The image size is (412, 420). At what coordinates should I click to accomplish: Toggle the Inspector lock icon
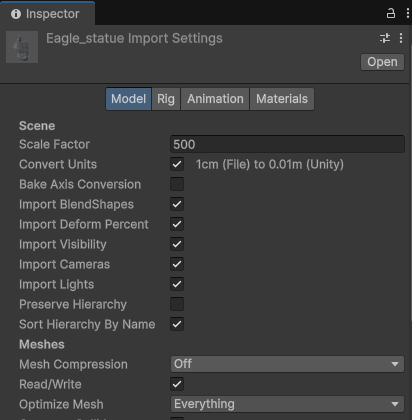(391, 14)
